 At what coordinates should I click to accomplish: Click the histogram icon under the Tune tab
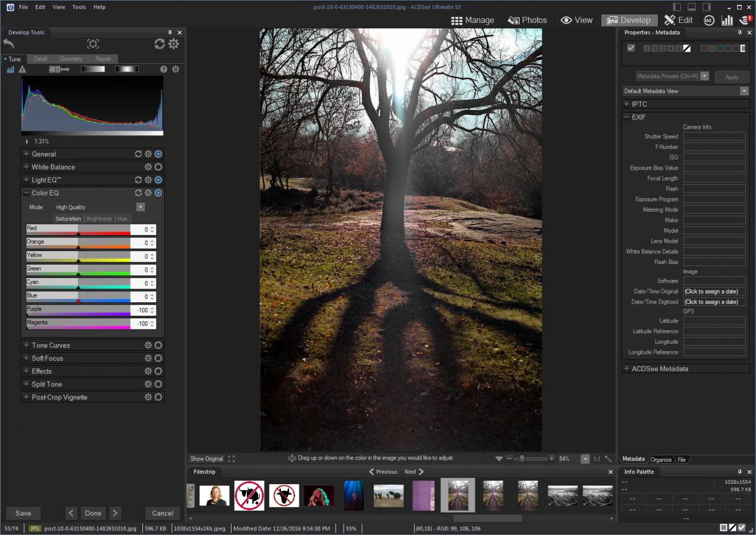pyautogui.click(x=11, y=69)
